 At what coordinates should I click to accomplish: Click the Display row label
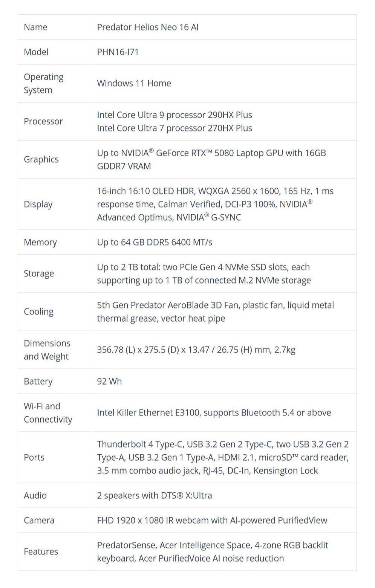coord(38,204)
